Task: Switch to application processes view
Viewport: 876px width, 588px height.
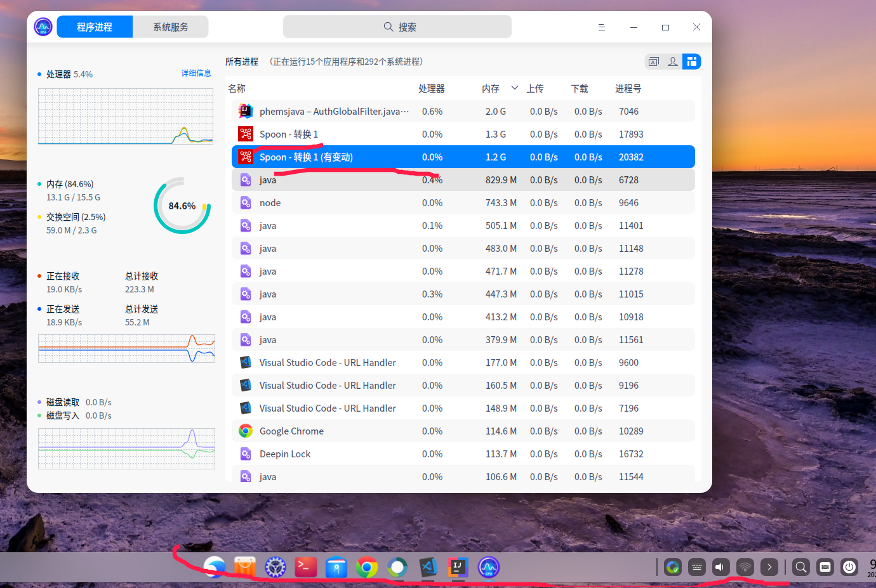Action: click(653, 61)
